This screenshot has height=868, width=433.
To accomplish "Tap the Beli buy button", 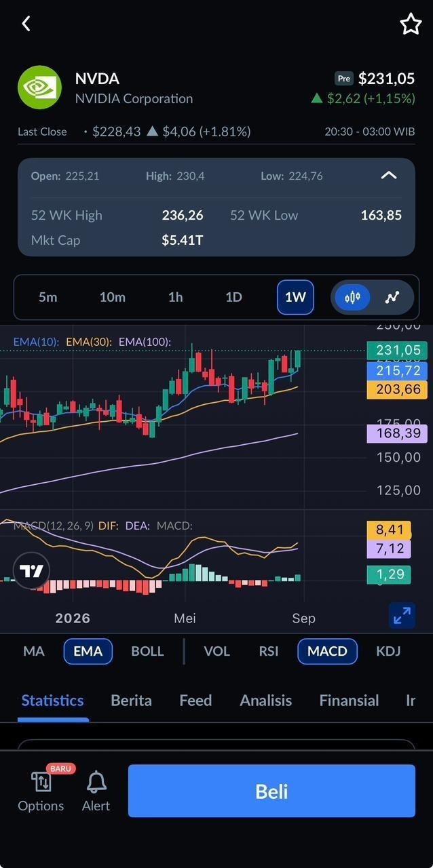I will tap(271, 791).
